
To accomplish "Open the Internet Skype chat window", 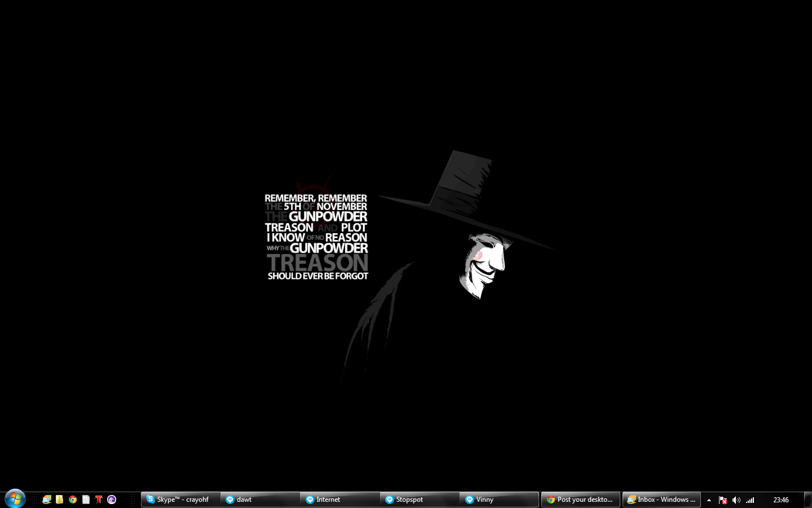I will tap(339, 500).
